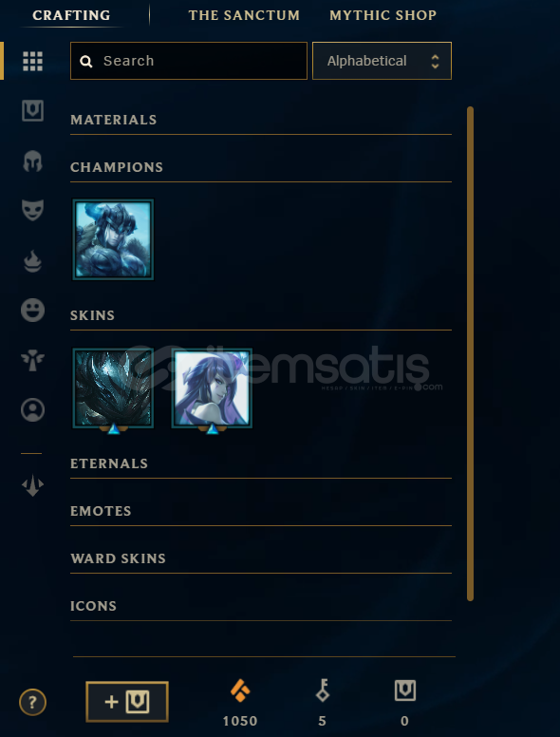This screenshot has height=737, width=560.
Task: Click the add chest purchase button
Action: 127,702
